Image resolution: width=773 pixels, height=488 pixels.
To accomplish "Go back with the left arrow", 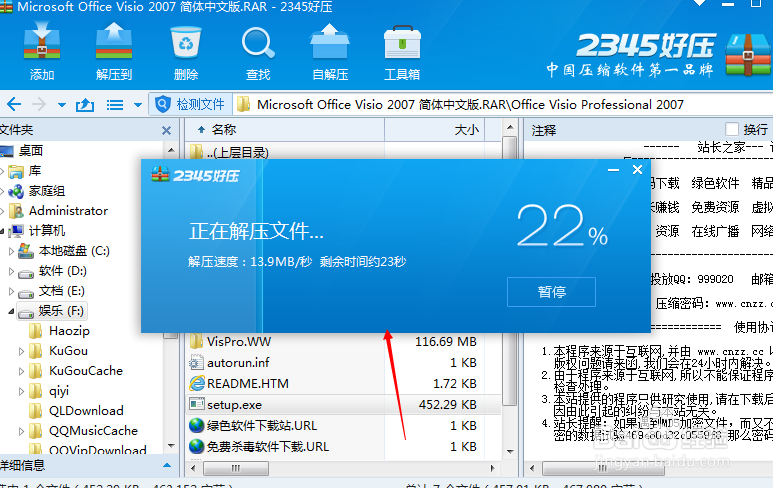I will coord(14,105).
